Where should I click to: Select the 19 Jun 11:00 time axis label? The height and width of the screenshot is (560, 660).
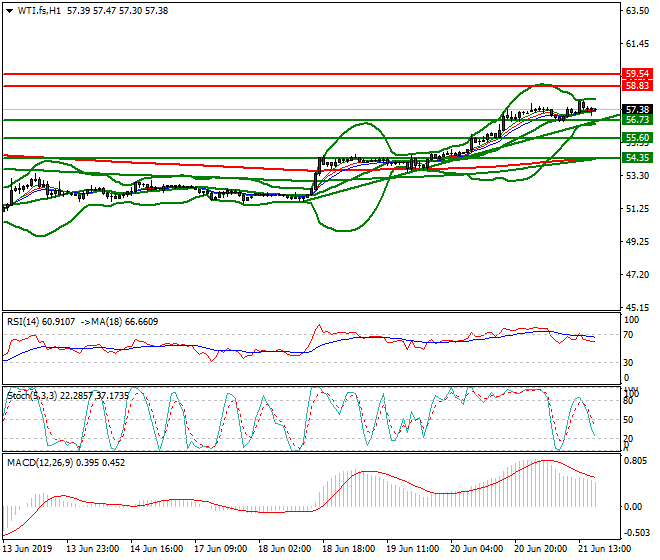click(412, 549)
